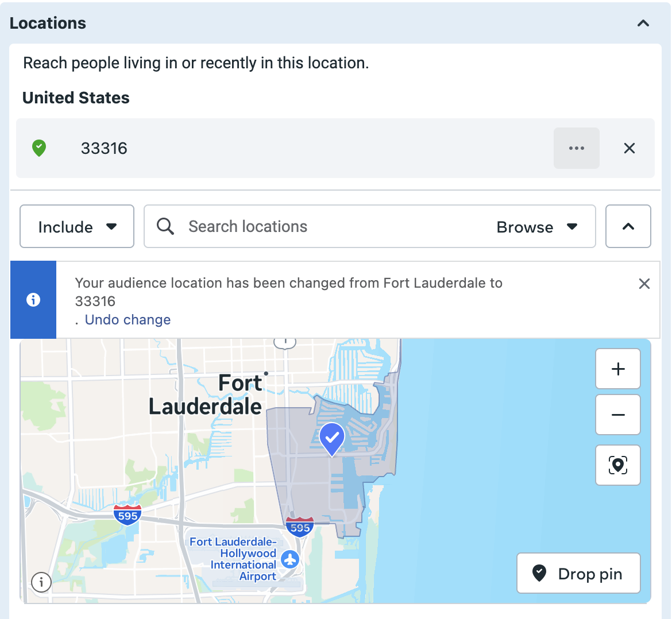672x619 pixels.
Task: Click the Undo change link
Action: (x=128, y=320)
